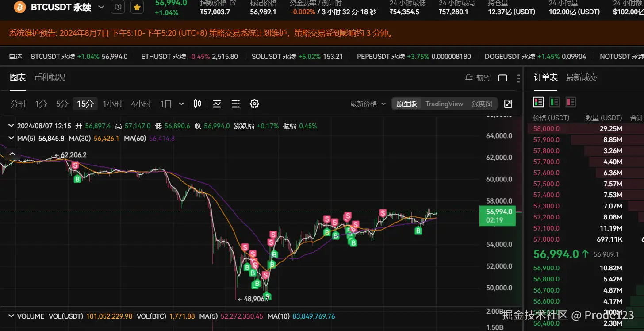Click the list-style chart tools icon
Image resolution: width=644 pixels, height=331 pixels.
point(236,104)
